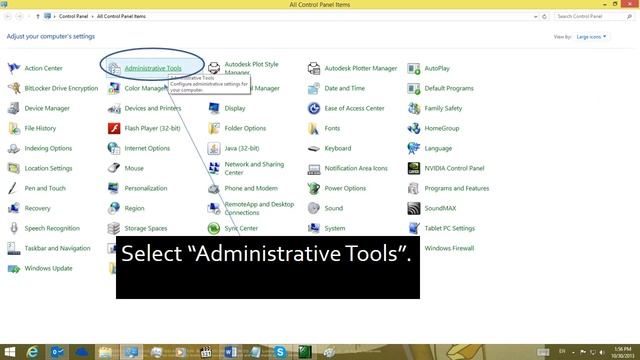640x360 pixels.
Task: Go up one level with up arrow
Action: [38, 16]
